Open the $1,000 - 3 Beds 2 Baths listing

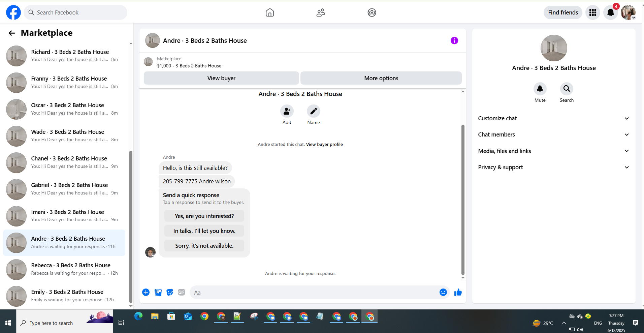[189, 66]
